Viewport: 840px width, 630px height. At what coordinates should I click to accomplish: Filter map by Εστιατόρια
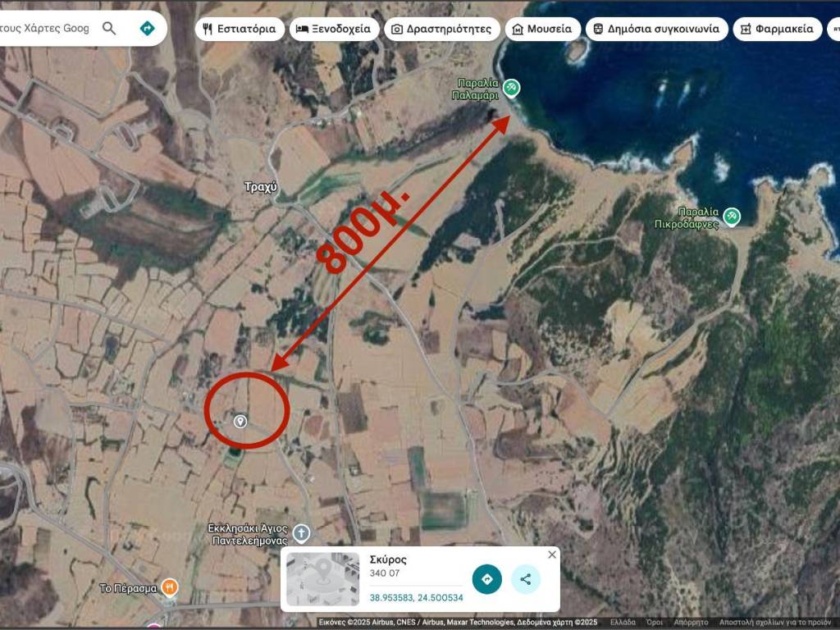(x=240, y=29)
